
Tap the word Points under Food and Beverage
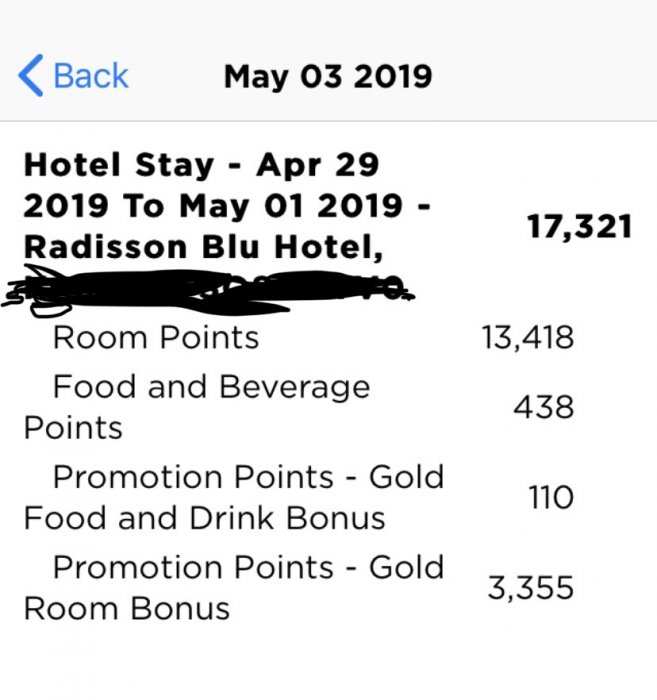[73, 428]
